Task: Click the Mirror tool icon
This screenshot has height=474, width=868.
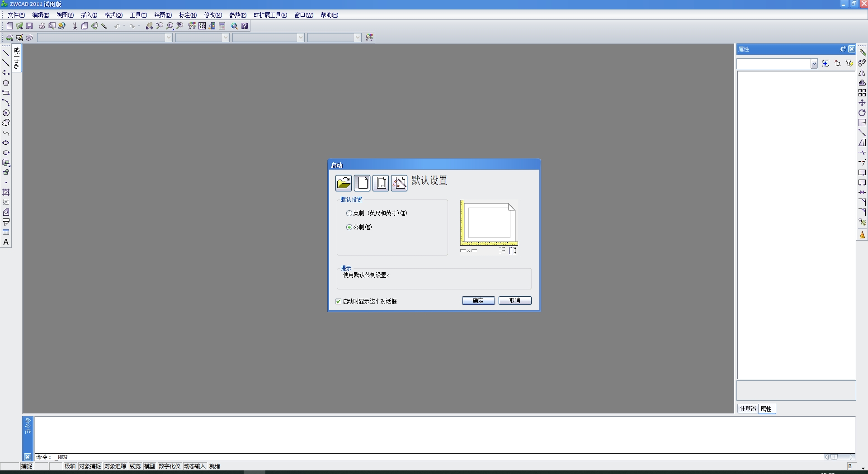Action: click(862, 73)
